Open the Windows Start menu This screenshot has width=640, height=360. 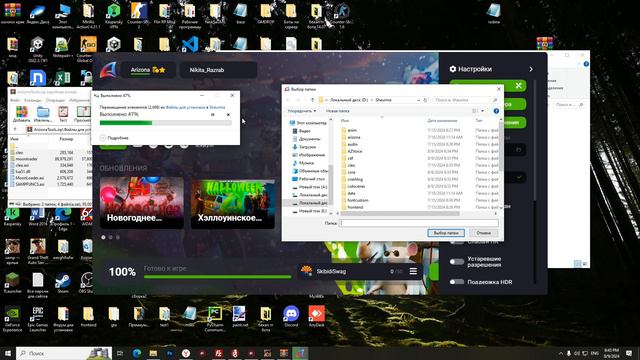[x=7, y=353]
